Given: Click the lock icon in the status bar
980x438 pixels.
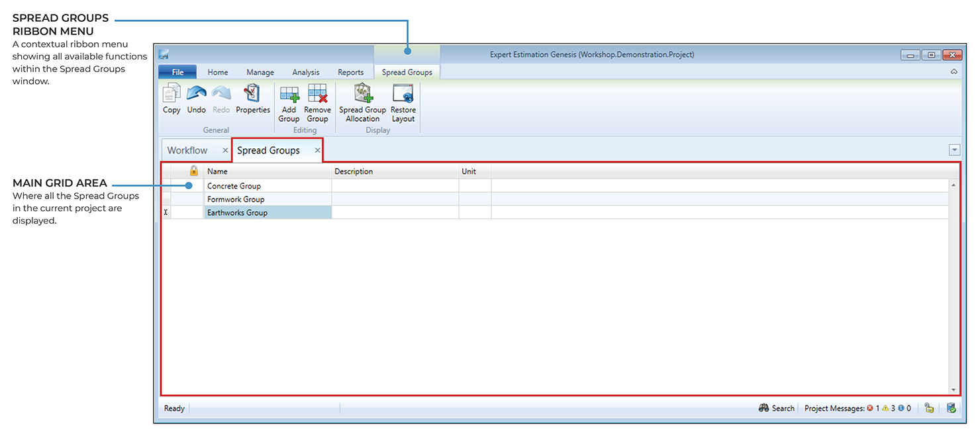Looking at the screenshot, I should tap(929, 408).
